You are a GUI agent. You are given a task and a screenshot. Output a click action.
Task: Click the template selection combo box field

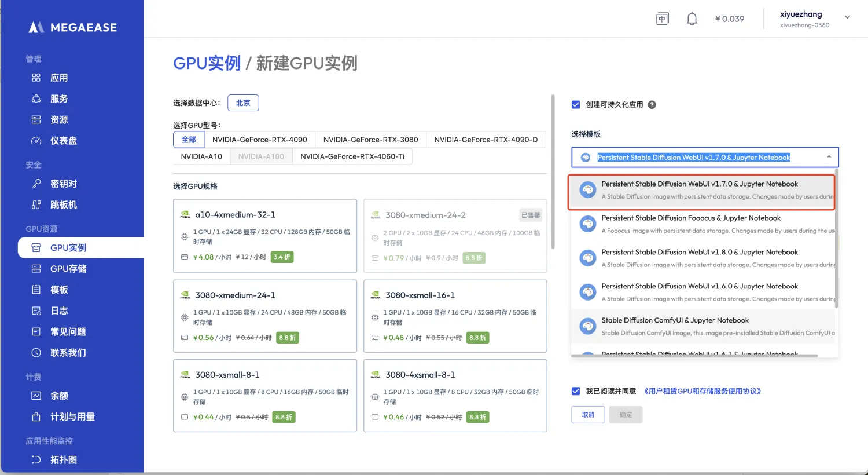[x=705, y=157]
